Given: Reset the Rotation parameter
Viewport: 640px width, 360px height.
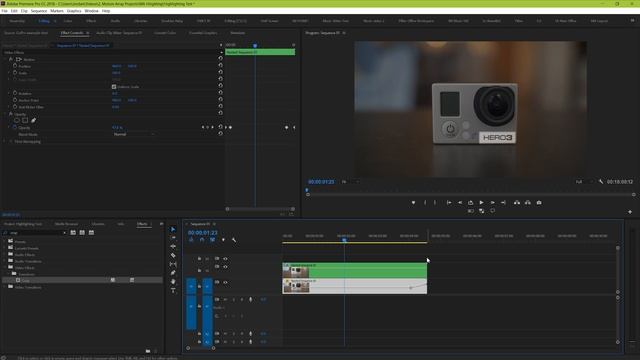Looking at the screenshot, I should (220, 93).
